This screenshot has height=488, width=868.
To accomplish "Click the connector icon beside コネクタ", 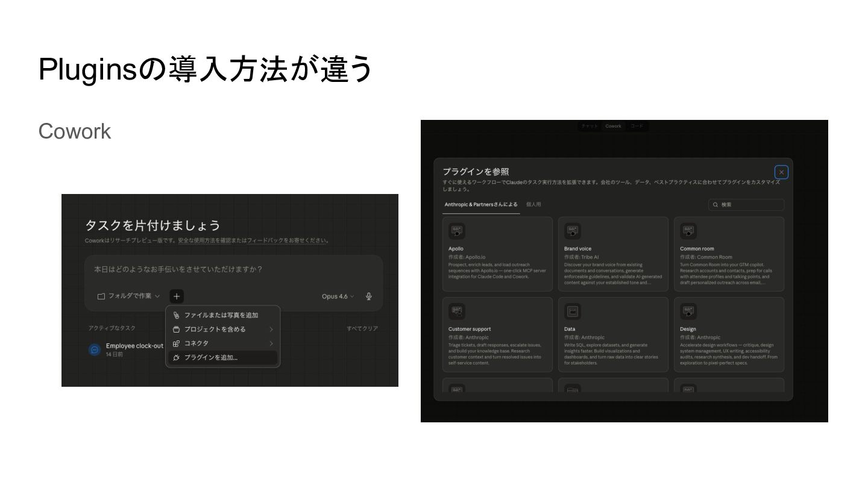I will (176, 343).
